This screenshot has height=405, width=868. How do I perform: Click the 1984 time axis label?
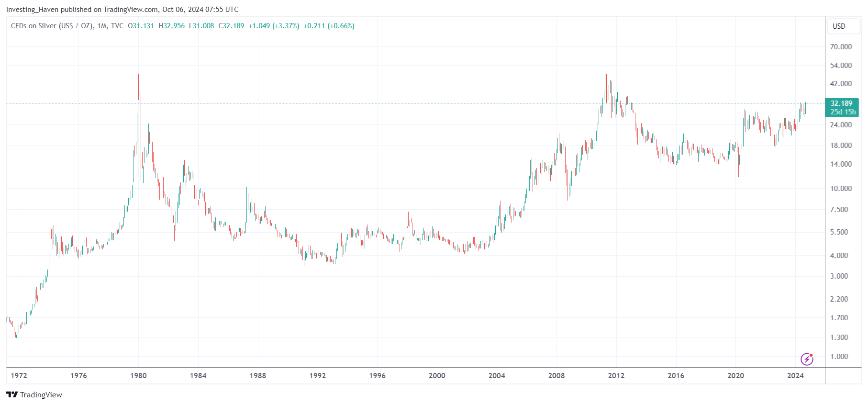tap(198, 376)
